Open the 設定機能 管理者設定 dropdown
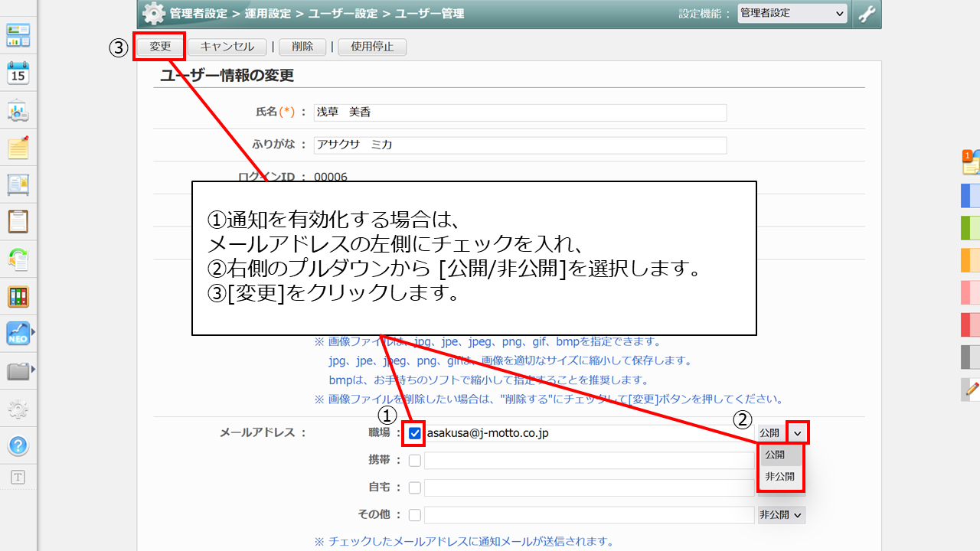Screen dimensions: 980x551 coord(792,13)
